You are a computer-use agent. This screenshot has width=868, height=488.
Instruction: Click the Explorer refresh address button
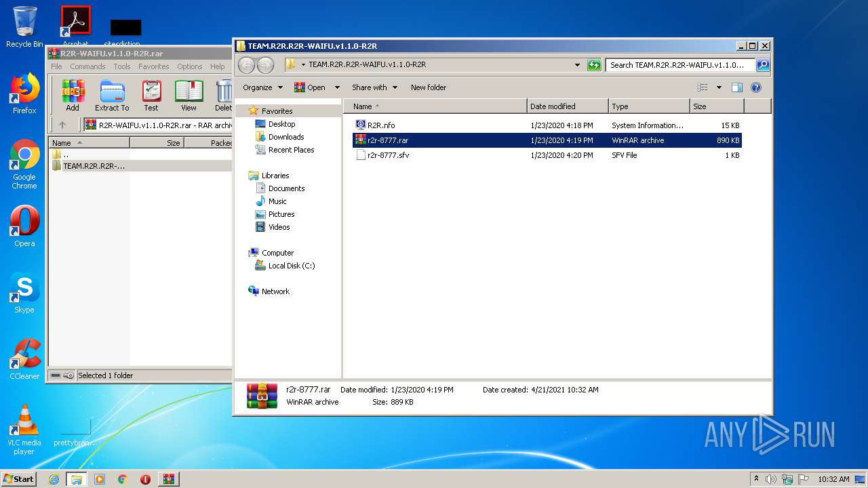point(594,65)
